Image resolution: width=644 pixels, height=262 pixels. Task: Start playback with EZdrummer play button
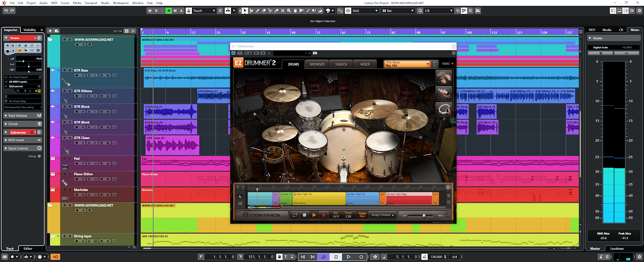click(314, 215)
